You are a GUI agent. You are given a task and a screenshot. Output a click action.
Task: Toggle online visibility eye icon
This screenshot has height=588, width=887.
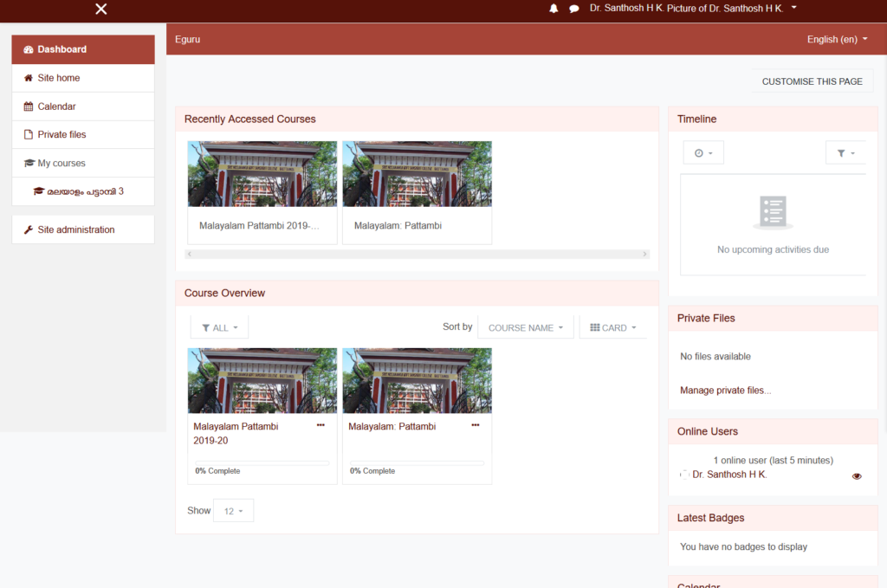tap(857, 475)
